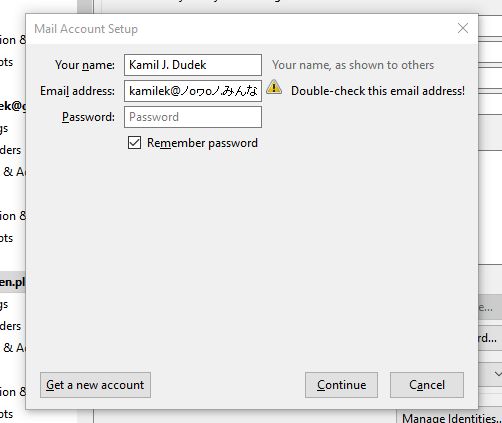Click the "Password:" field label
This screenshot has height=423, width=502.
(88, 117)
